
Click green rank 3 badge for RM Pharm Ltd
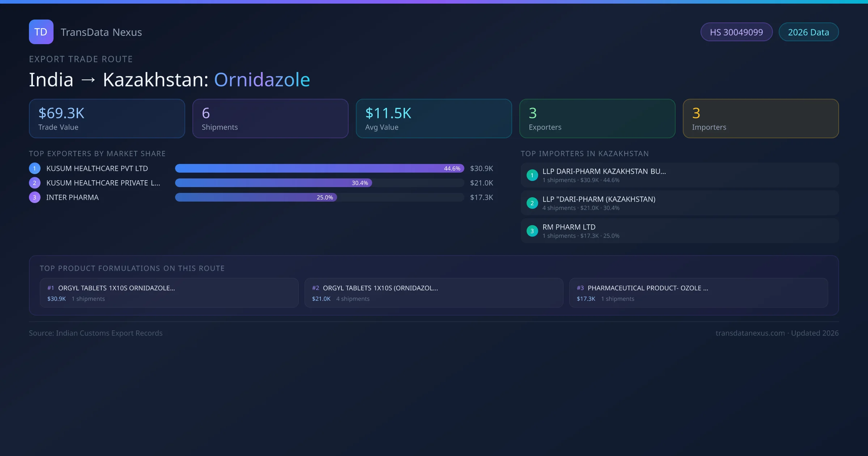(x=532, y=231)
